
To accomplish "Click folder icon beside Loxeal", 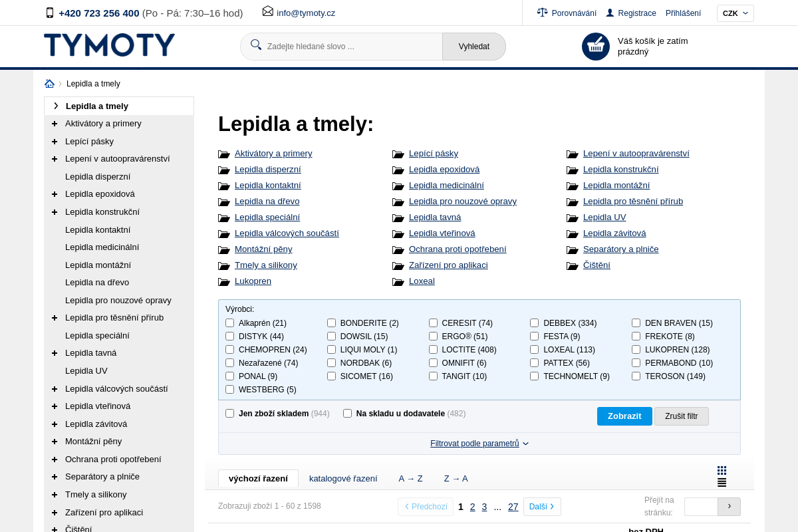I will pyautogui.click(x=398, y=282).
